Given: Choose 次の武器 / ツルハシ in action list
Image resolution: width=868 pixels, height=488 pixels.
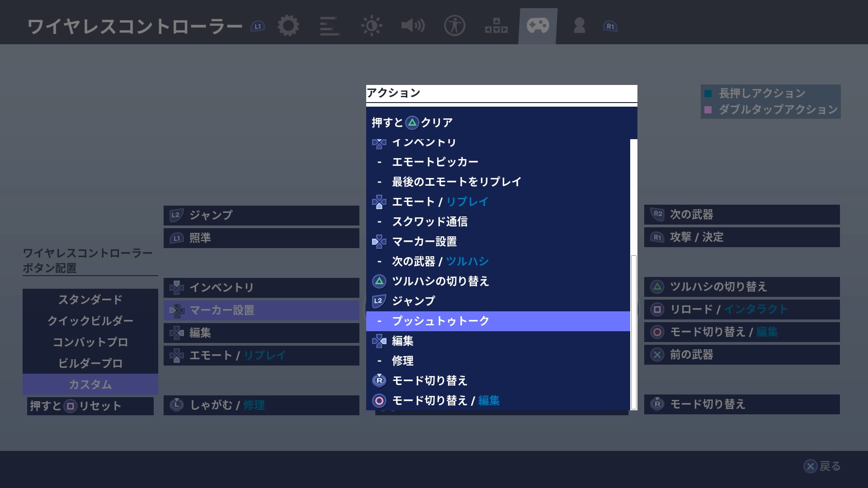Looking at the screenshot, I should point(498,261).
